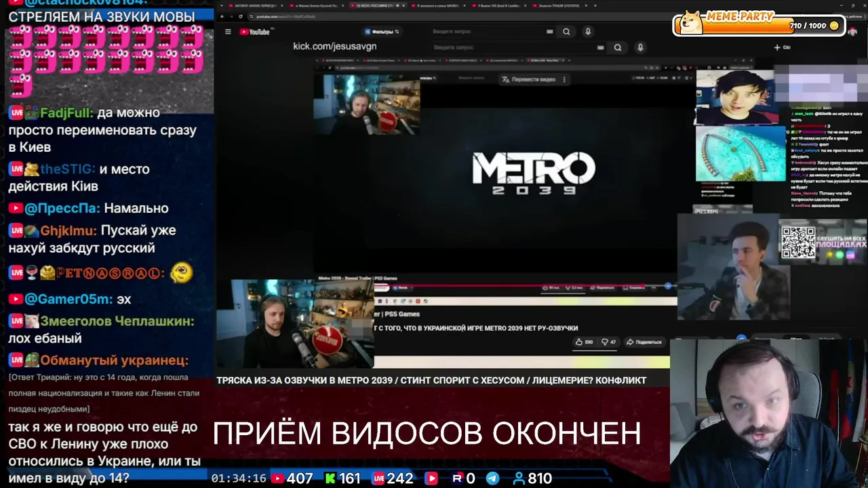Image resolution: width=868 pixels, height=488 pixels.
Task: Click Перевести видео translate button
Action: pos(529,79)
